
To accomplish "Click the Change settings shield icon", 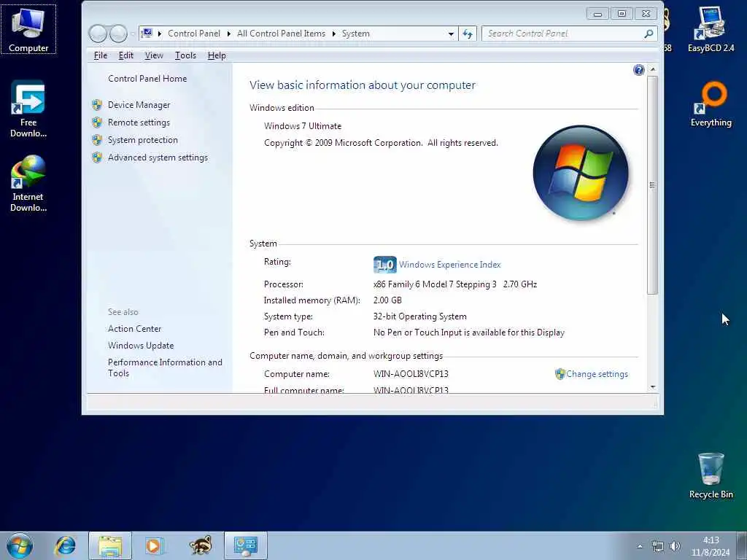I will click(x=560, y=374).
